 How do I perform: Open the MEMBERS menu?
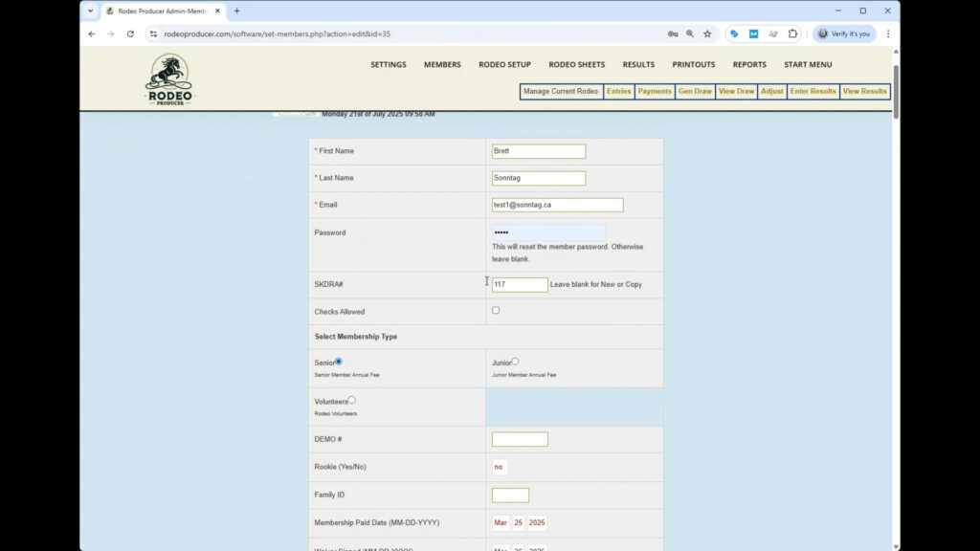(442, 65)
